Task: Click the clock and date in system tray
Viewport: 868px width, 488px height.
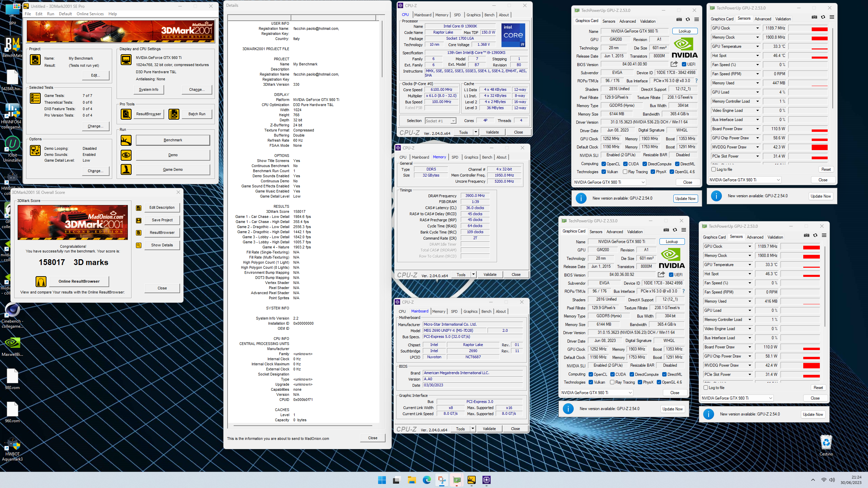Action: pyautogui.click(x=851, y=480)
